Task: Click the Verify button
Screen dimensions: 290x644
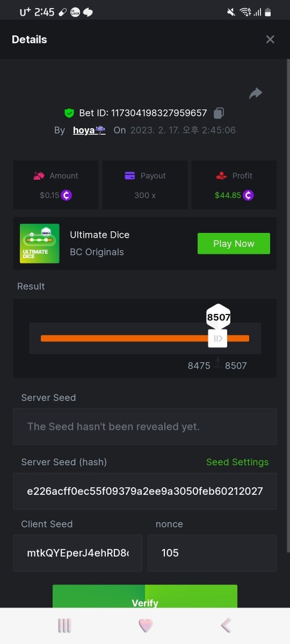Action: click(145, 597)
